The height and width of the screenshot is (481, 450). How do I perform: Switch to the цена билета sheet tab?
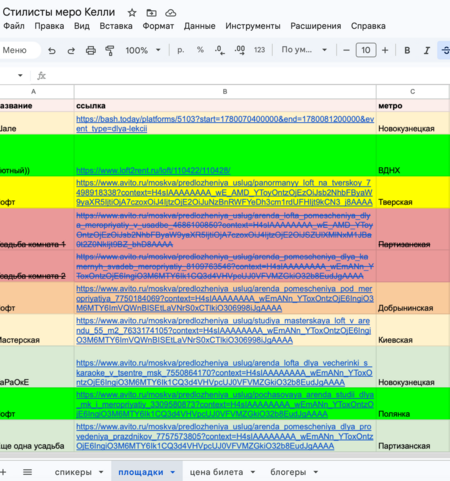pyautogui.click(x=216, y=472)
